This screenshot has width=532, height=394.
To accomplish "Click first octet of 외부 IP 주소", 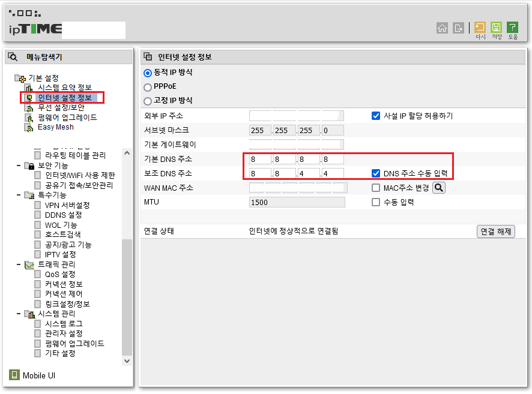I will (260, 116).
